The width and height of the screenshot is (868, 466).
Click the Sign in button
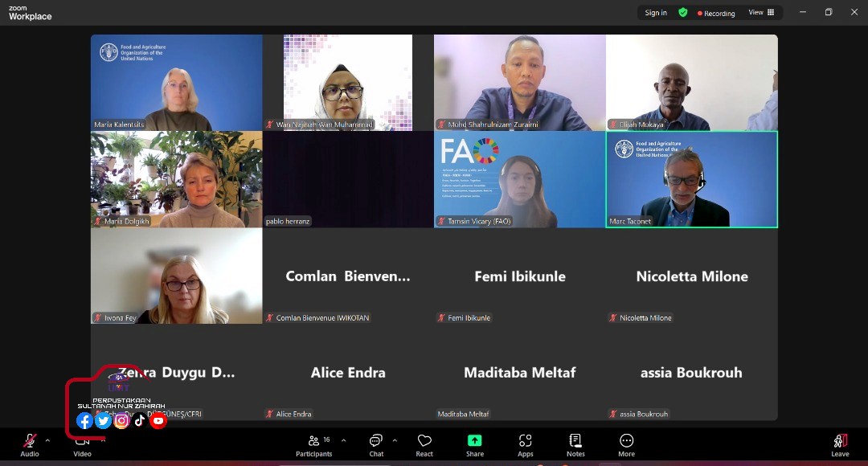[x=656, y=13]
